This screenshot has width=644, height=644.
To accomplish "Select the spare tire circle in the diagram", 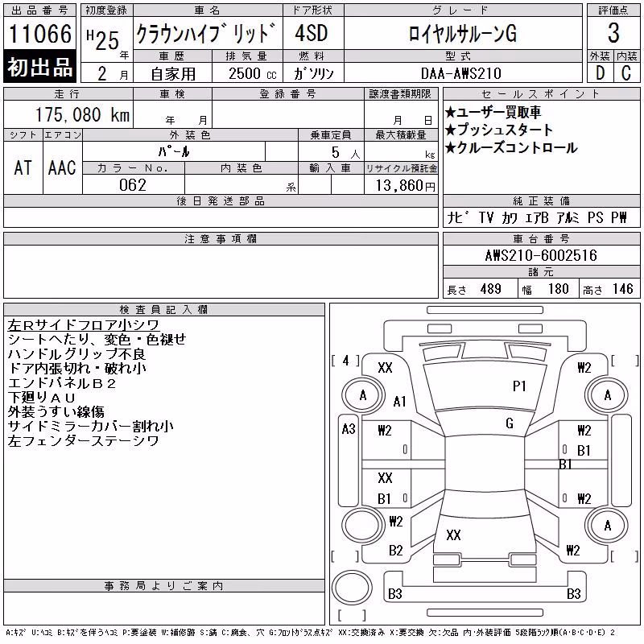I will (352, 588).
